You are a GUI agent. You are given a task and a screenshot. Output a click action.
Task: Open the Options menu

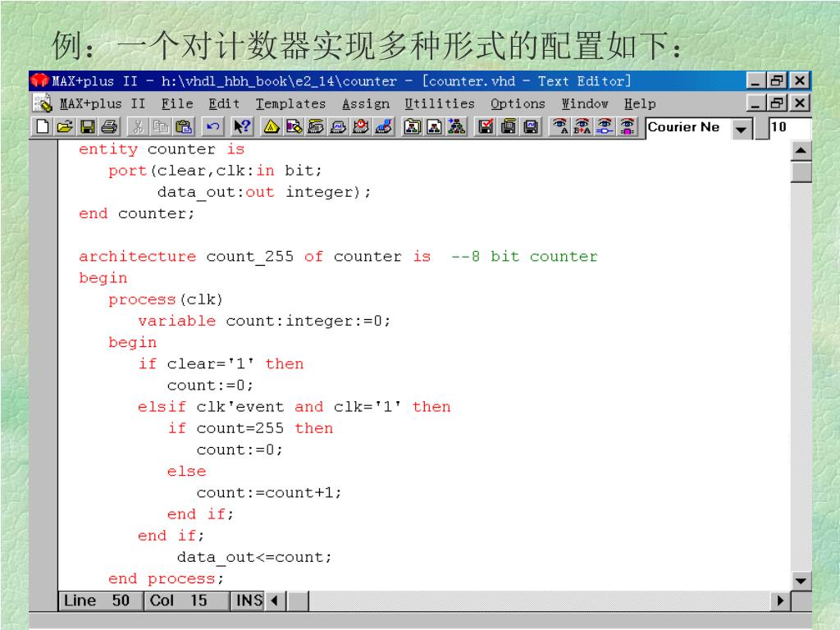[518, 104]
